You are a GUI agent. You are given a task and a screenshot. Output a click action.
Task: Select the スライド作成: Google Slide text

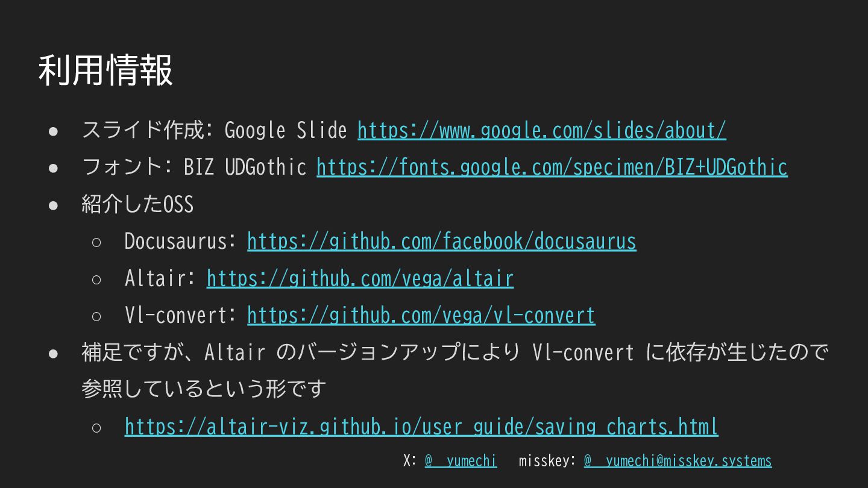click(x=215, y=130)
